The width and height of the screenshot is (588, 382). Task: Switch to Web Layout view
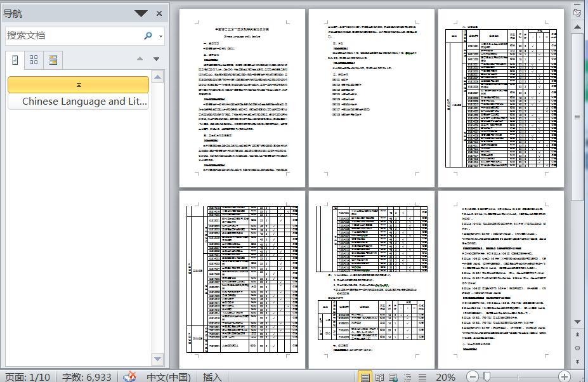[x=393, y=377]
